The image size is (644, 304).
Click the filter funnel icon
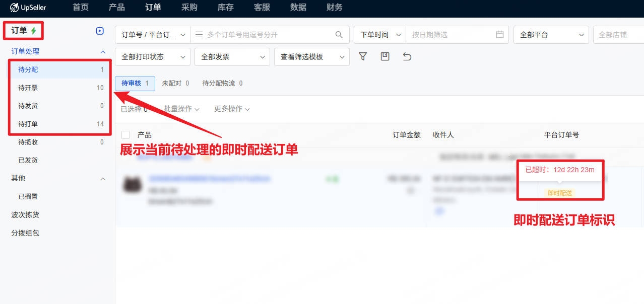(x=363, y=56)
